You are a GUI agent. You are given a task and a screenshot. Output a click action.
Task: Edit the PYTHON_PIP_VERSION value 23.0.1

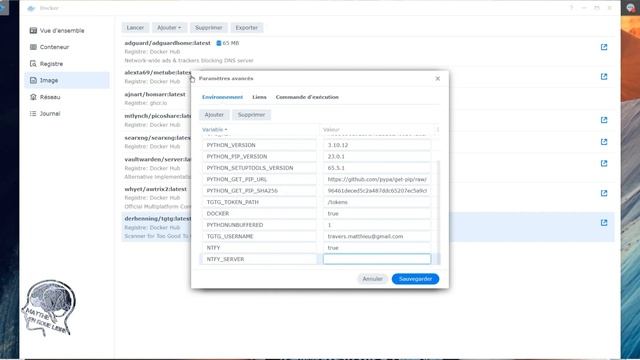pyautogui.click(x=377, y=156)
